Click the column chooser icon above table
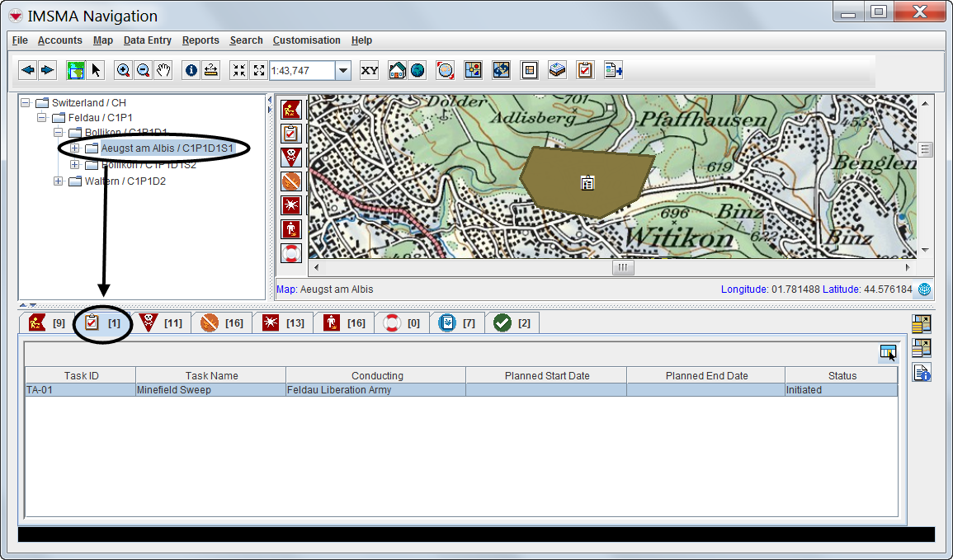 click(x=888, y=353)
